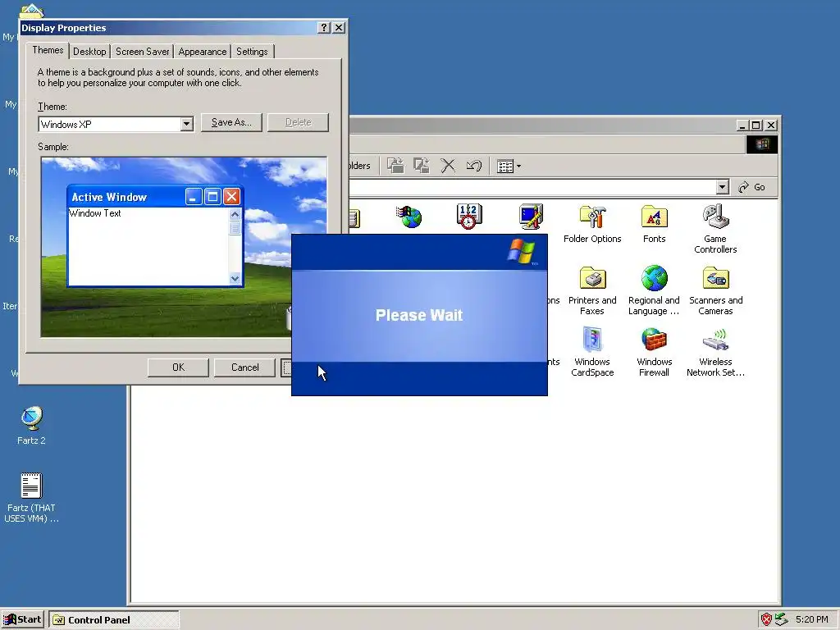The width and height of the screenshot is (840, 630).
Task: Open Windows Firewall icon
Action: click(654, 352)
